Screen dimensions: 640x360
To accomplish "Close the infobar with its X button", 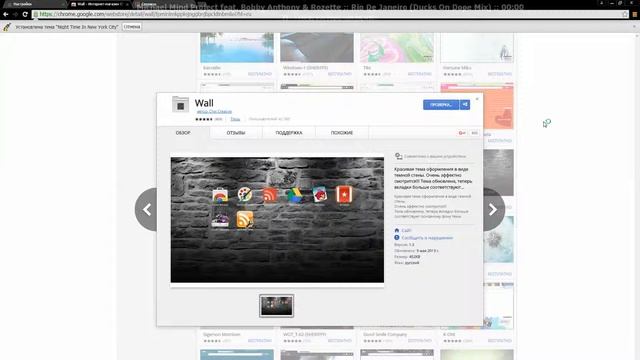I will point(635,27).
